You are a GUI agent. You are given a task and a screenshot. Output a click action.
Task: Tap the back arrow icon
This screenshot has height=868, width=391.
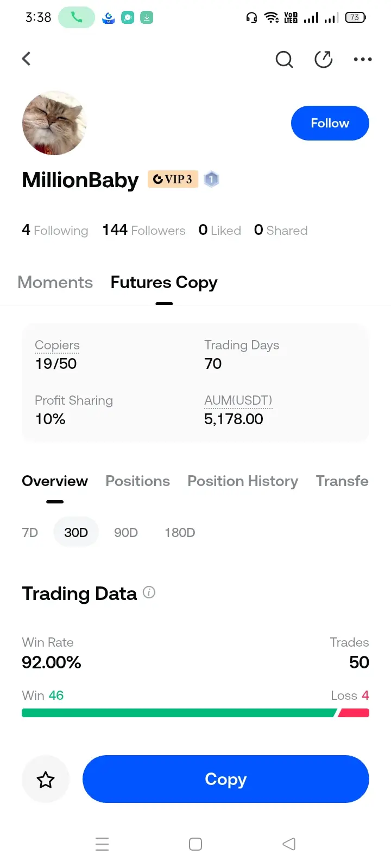tap(26, 59)
